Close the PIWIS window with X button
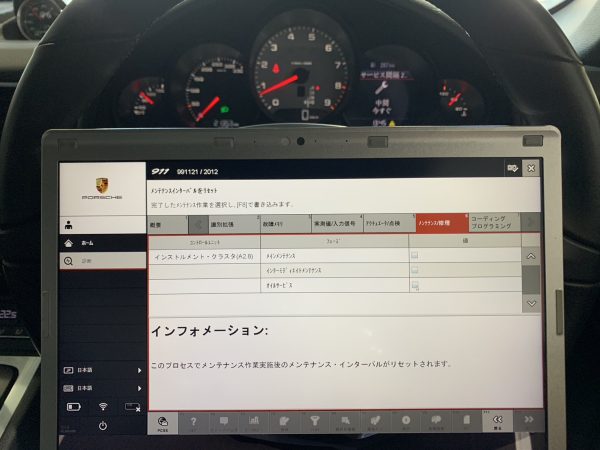The image size is (600, 450). 531,168
